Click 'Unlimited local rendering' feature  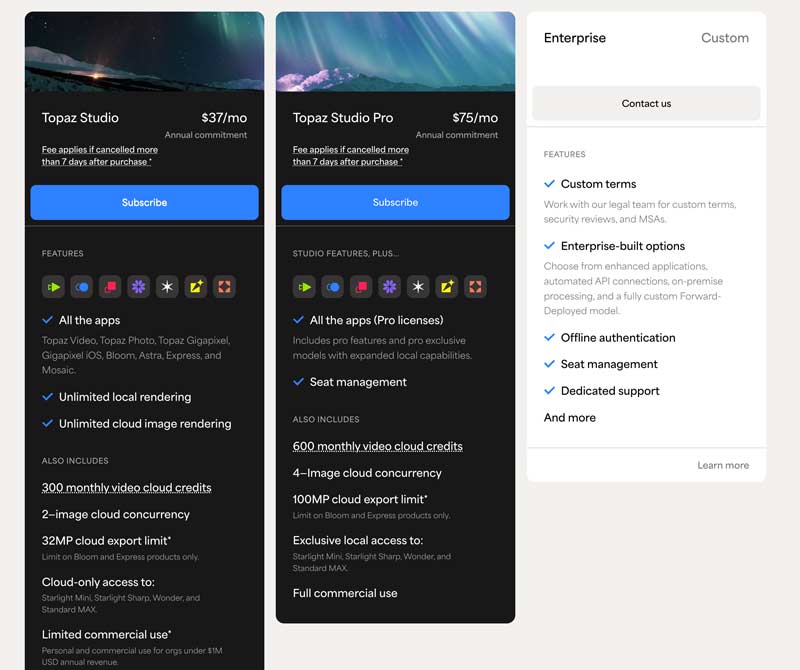click(x=125, y=397)
